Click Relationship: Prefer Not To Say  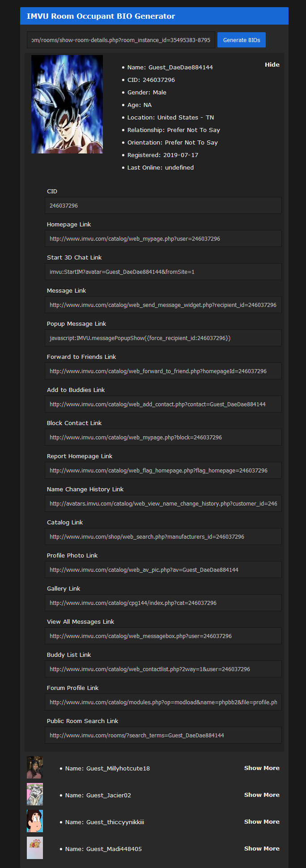[174, 130]
